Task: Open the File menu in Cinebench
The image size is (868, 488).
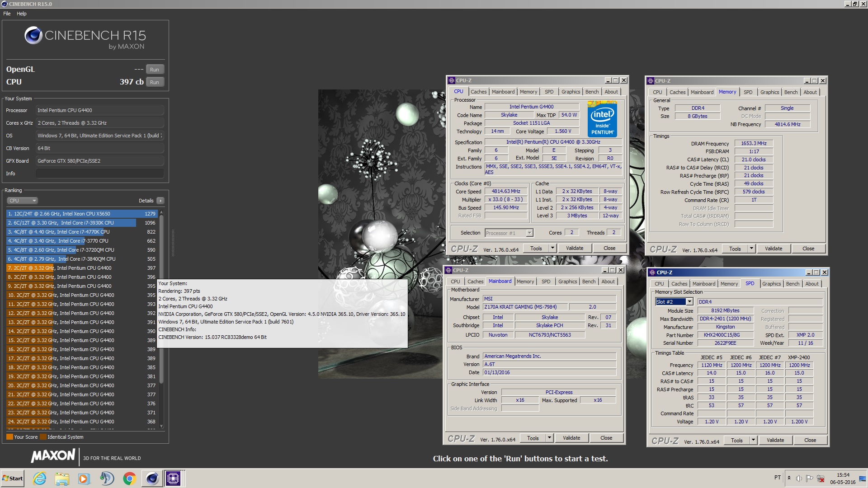Action: 7,14
